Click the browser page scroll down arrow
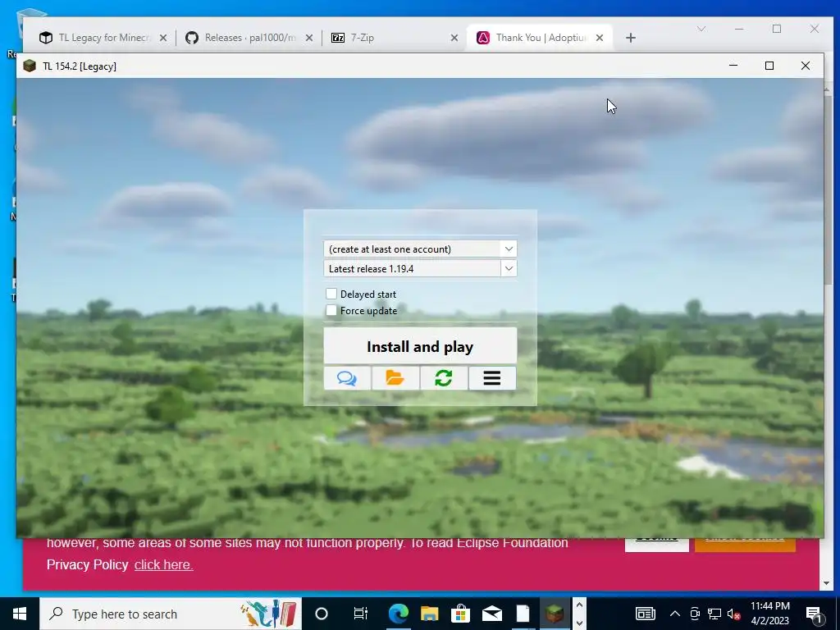 pyautogui.click(x=826, y=583)
